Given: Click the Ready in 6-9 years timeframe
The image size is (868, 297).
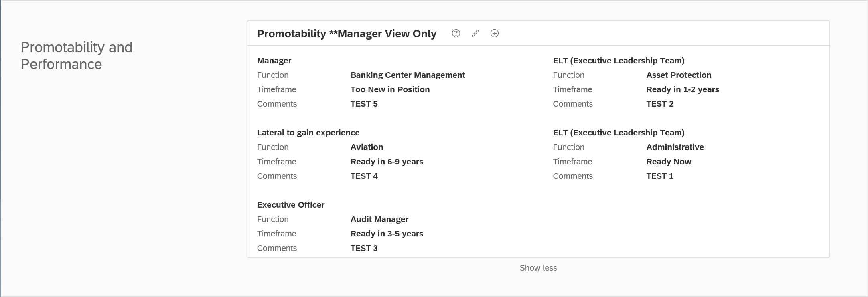Looking at the screenshot, I should click(x=387, y=162).
